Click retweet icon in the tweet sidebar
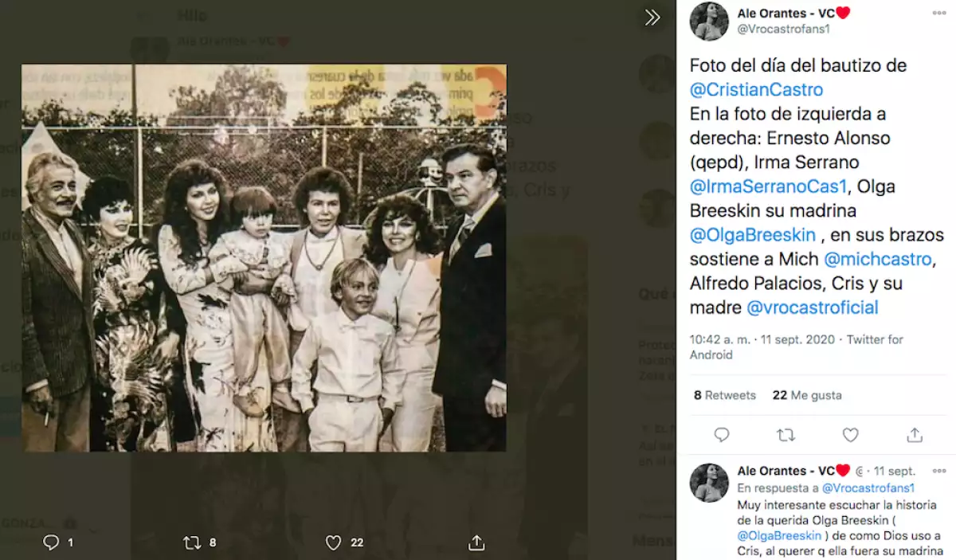Viewport: 956px width, 560px height. pyautogui.click(x=786, y=435)
